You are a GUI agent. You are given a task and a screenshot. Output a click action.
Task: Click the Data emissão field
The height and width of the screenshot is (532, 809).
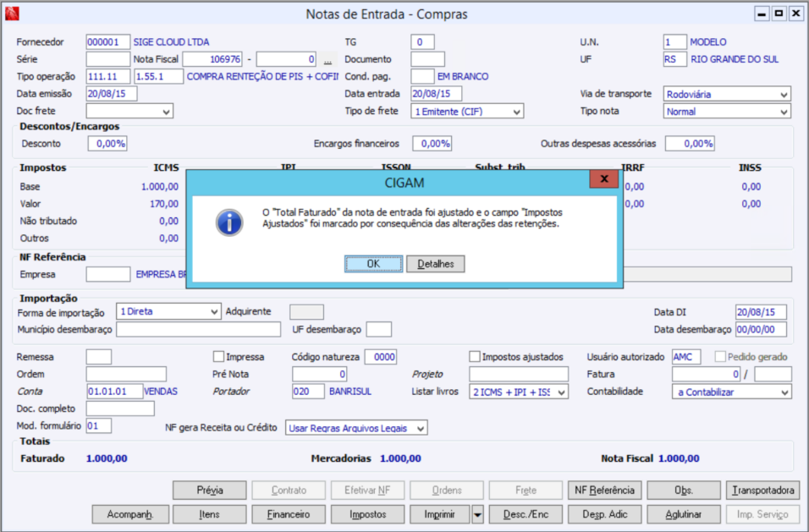pyautogui.click(x=112, y=94)
